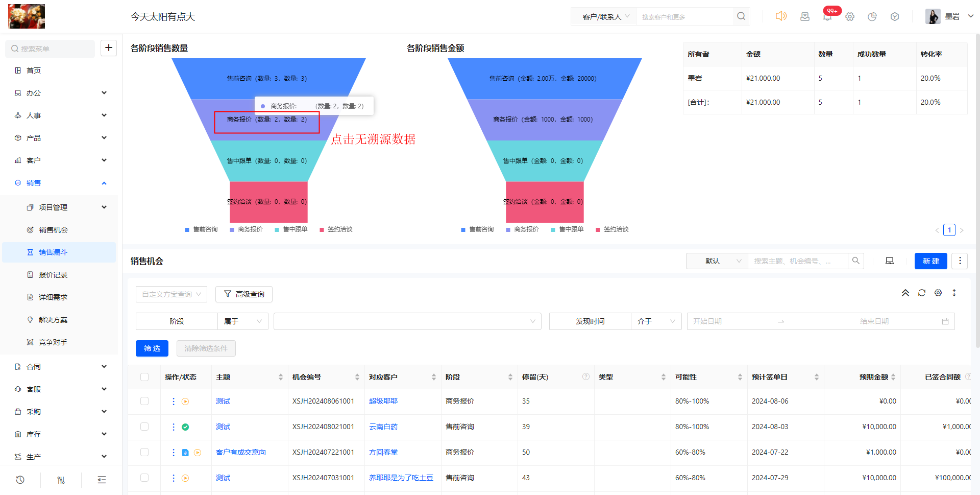The width and height of the screenshot is (980, 495).
Task: Click 清除筛选条件 button
Action: coord(206,348)
